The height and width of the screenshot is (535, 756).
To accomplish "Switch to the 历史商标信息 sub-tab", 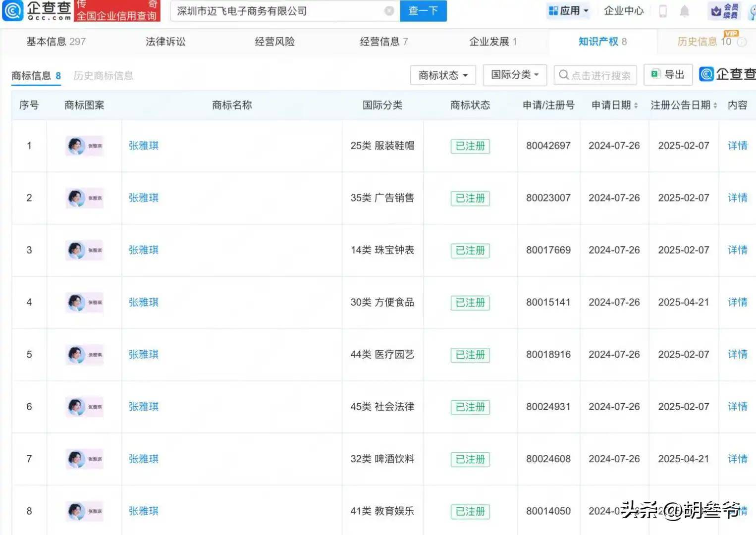I will 103,76.
